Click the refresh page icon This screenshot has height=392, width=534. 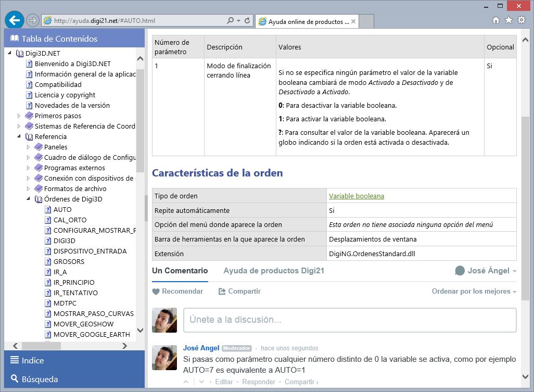click(247, 21)
